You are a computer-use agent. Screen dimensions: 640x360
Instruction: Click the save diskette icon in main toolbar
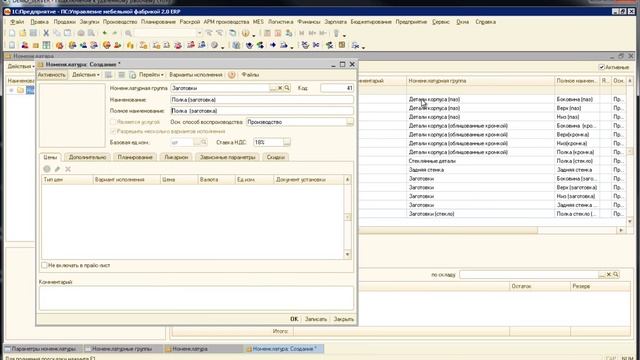point(33,33)
